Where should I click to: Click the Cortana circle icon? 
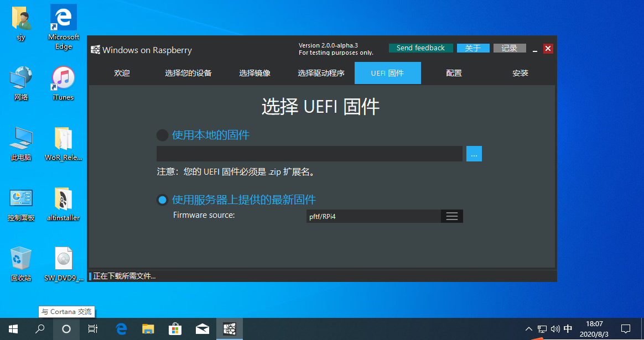coord(66,329)
